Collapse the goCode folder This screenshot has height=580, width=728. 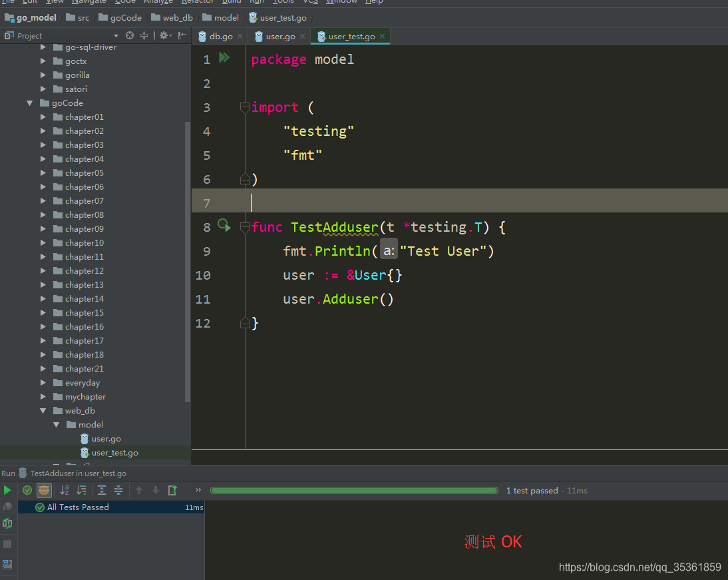pyautogui.click(x=29, y=103)
